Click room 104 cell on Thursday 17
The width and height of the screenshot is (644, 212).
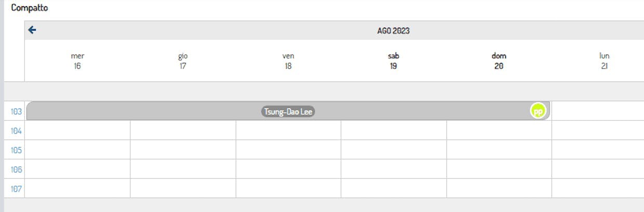pos(183,130)
